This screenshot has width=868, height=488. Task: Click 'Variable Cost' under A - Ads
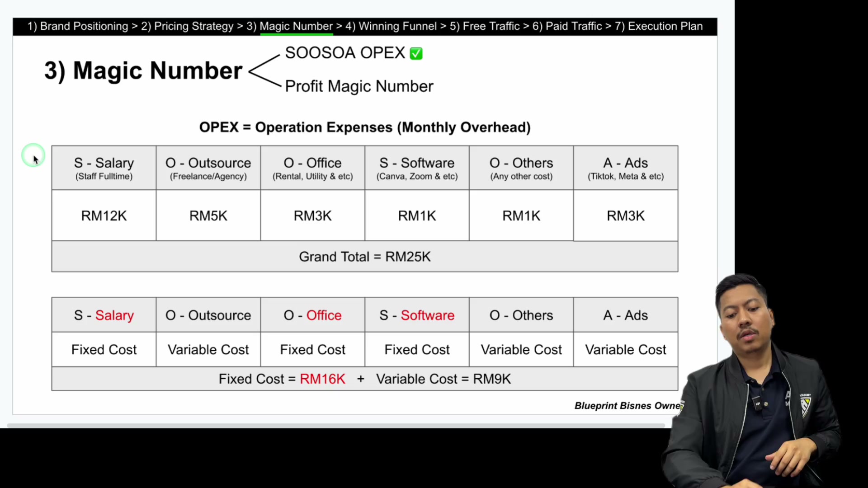tap(626, 350)
